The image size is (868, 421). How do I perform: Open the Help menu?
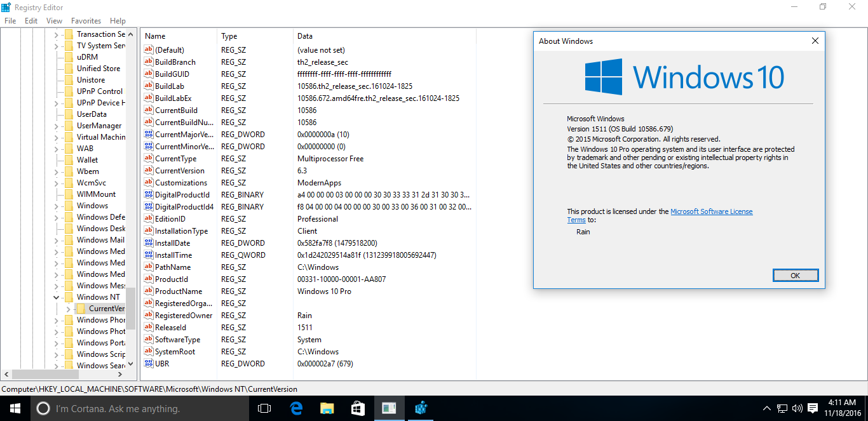click(x=118, y=21)
